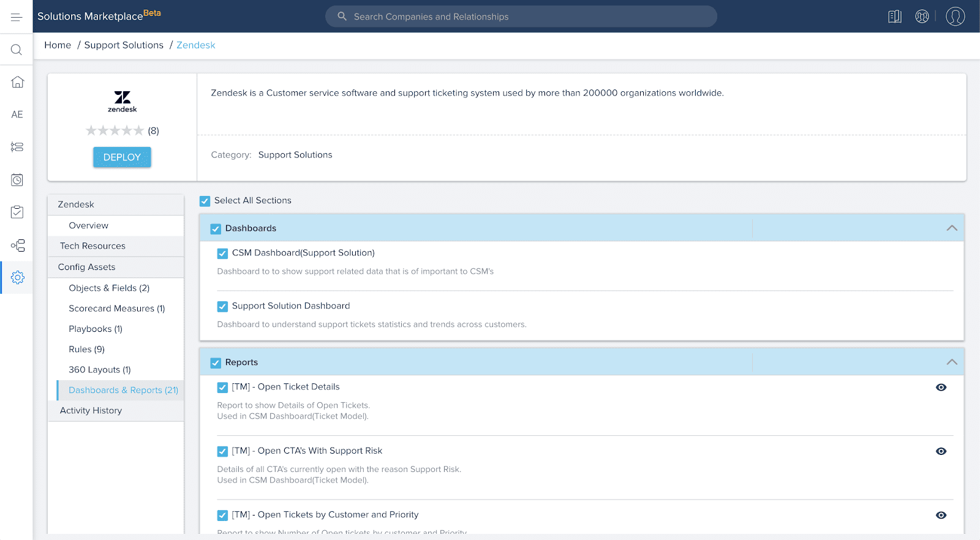This screenshot has height=540, width=980.
Task: Open the documentation book icon in header
Action: pos(894,17)
